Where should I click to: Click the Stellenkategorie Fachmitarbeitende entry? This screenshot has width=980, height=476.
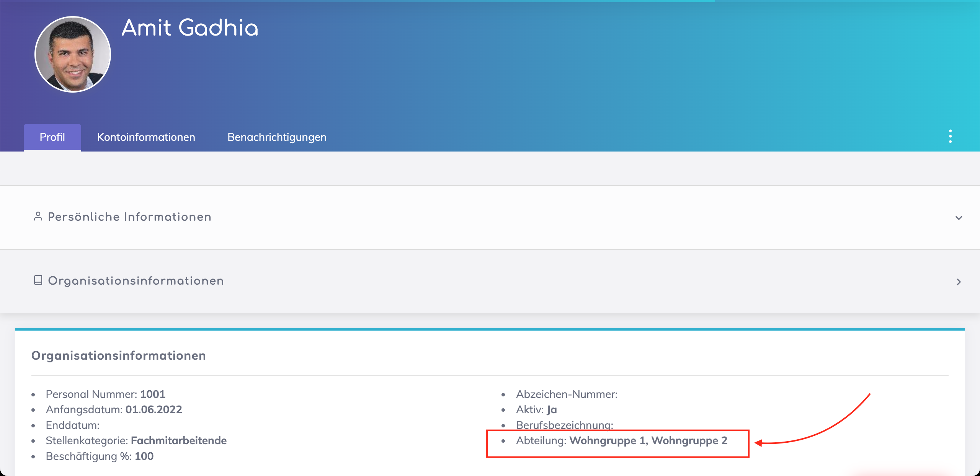click(136, 440)
